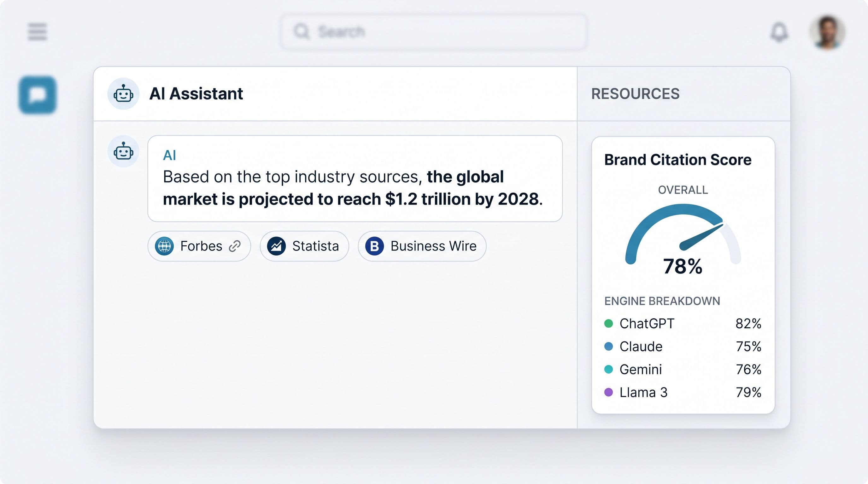This screenshot has width=868, height=484.
Task: Click the search magnifier icon
Action: 301,32
